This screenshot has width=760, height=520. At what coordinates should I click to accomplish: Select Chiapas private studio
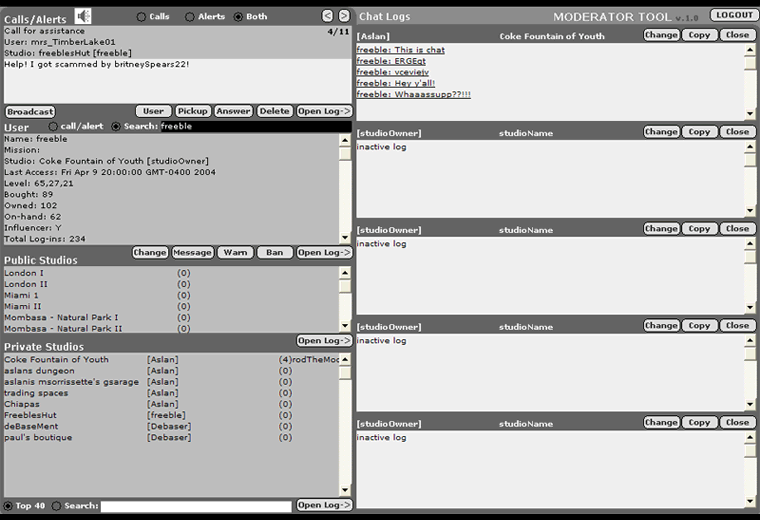171,404
